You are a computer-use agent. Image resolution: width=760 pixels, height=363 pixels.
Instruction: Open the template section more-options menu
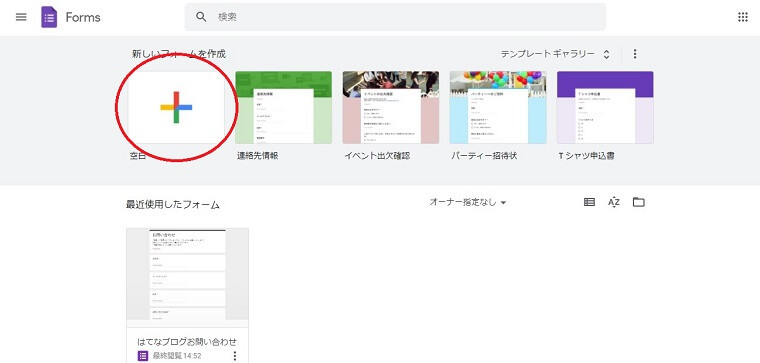pyautogui.click(x=635, y=54)
